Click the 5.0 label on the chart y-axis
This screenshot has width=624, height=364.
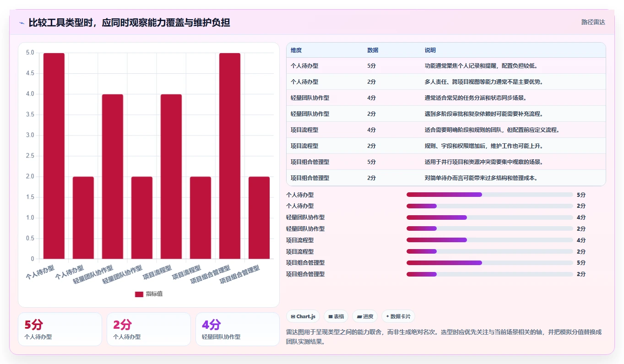[30, 53]
